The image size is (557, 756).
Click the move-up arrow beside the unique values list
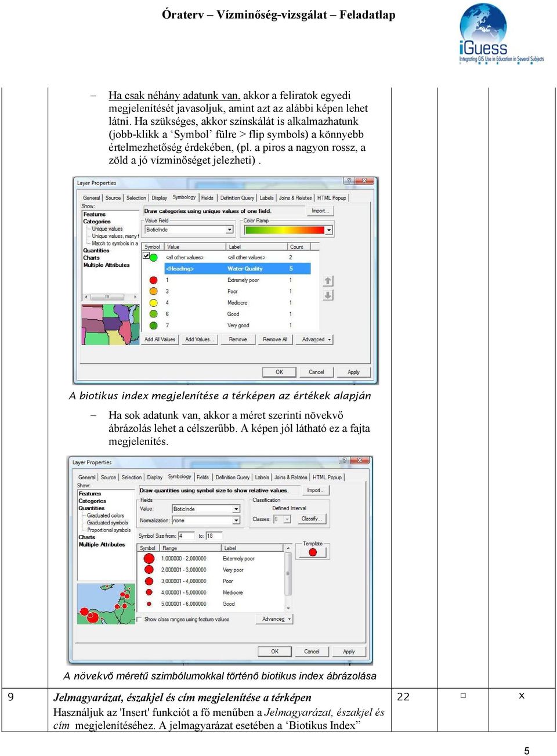[x=328, y=281]
